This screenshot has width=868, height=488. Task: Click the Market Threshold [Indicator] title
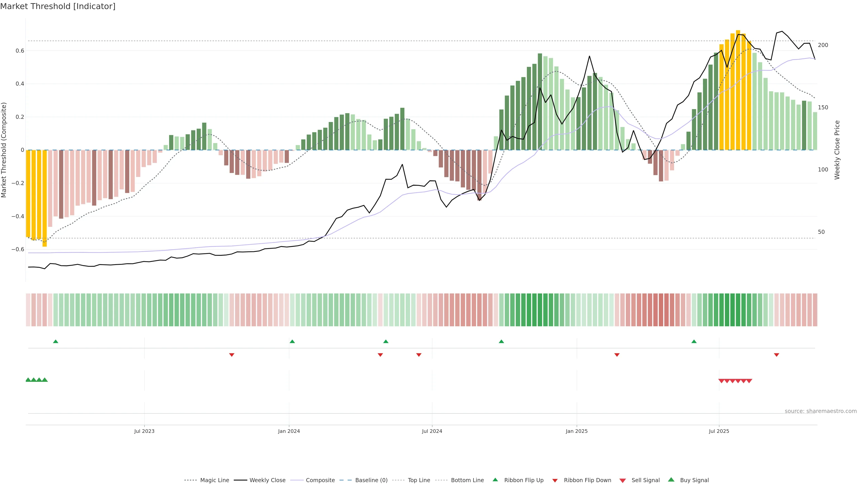pyautogui.click(x=58, y=6)
